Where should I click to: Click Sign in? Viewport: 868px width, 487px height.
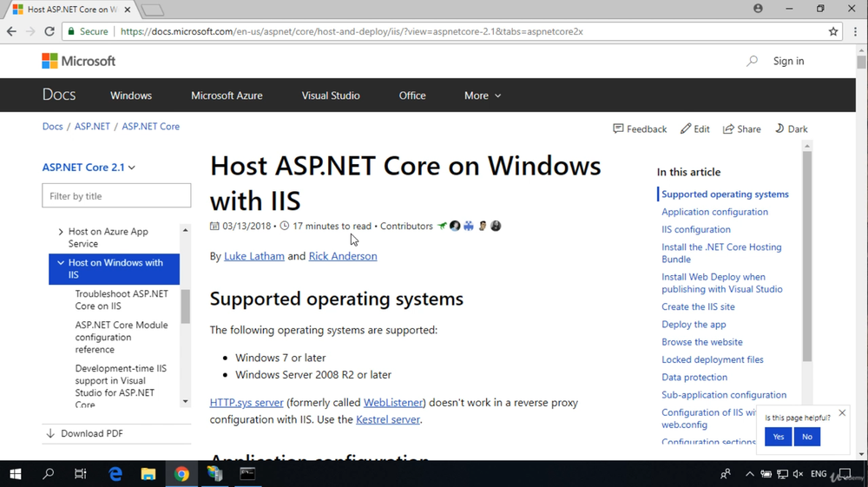[x=789, y=61]
